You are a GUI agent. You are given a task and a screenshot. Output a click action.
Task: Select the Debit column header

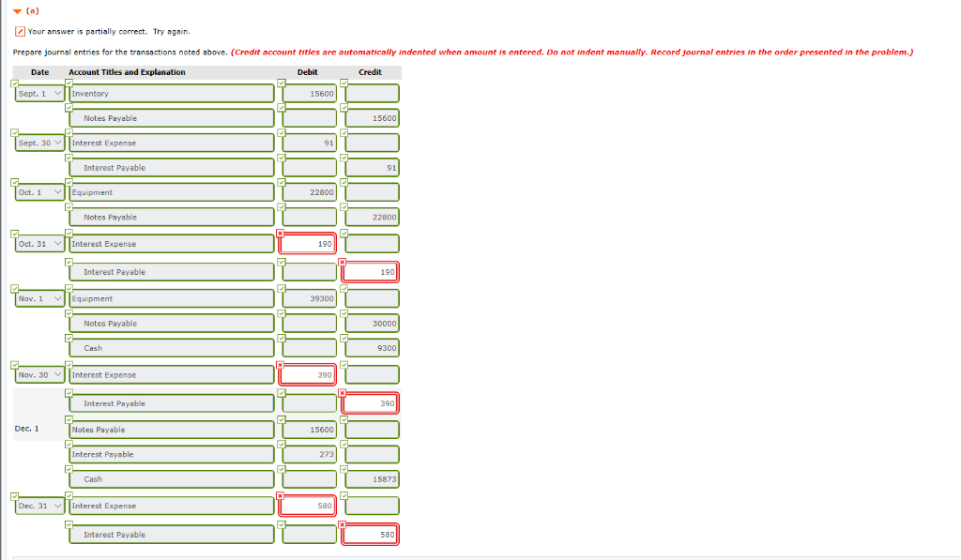tap(307, 72)
